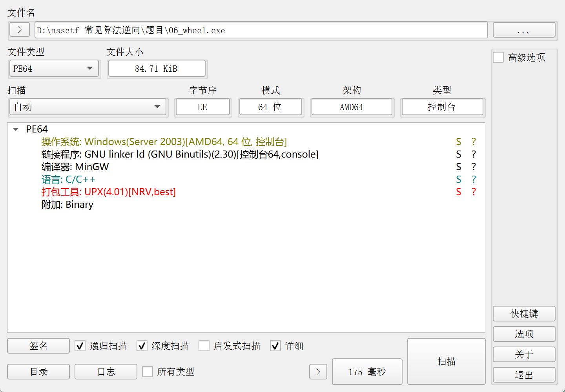Image resolution: width=565 pixels, height=392 pixels.
Task: Uncheck the 递归扫描 checkbox
Action: (80, 346)
